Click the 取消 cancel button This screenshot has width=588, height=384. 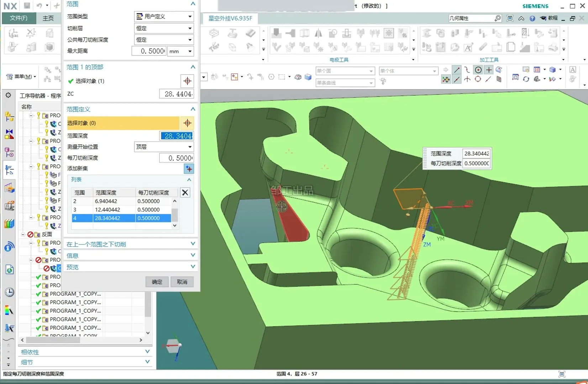coord(182,282)
